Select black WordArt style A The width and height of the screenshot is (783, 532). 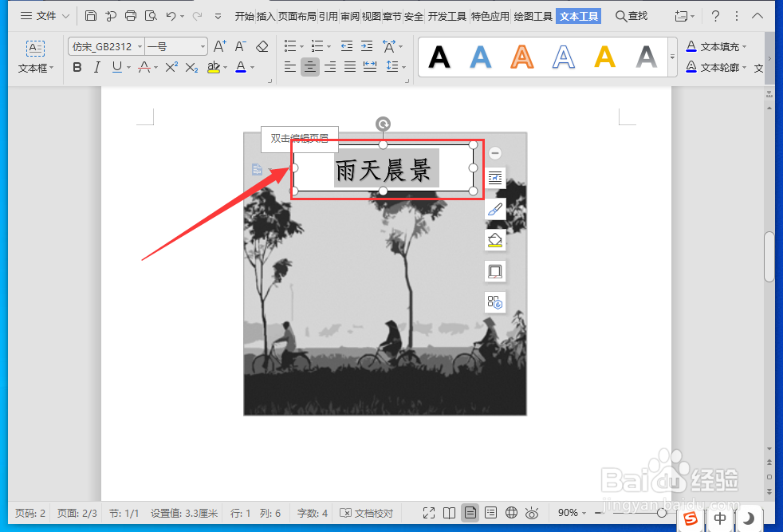pyautogui.click(x=439, y=57)
